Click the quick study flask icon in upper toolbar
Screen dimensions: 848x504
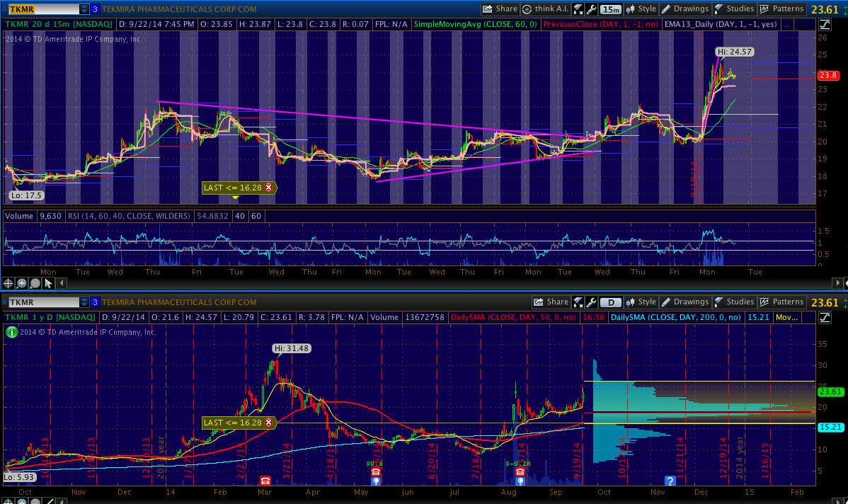click(x=578, y=9)
